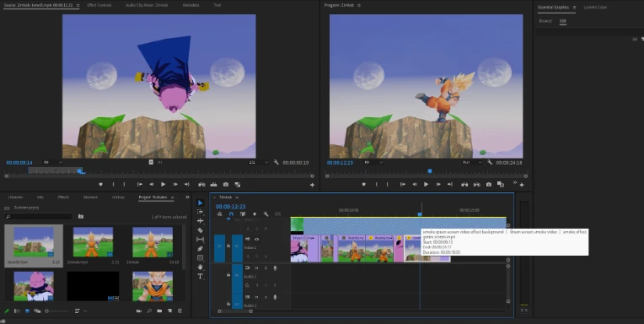Screen dimensions: 644x324
Task: Expand hidden panel tabs chevron beside Project
Action: tap(187, 197)
